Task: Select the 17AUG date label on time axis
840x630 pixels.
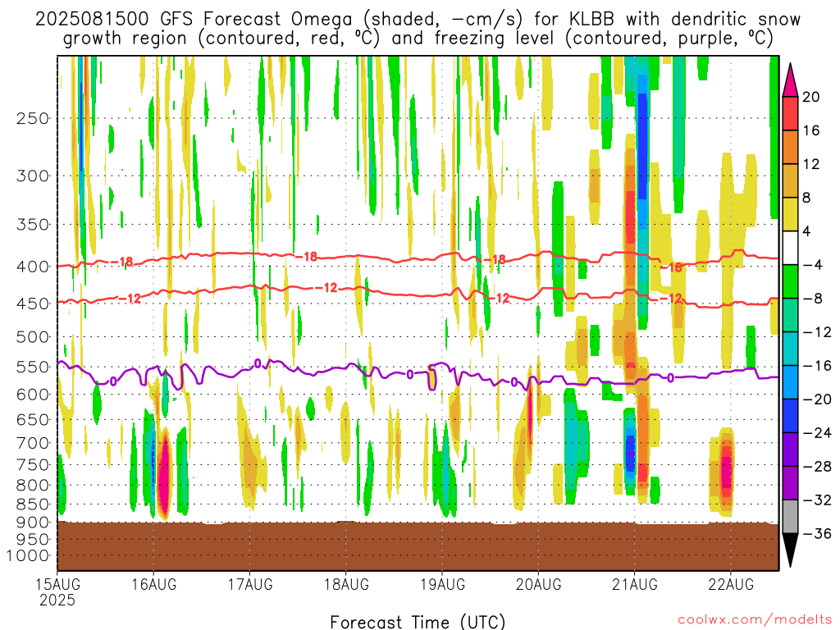Action: pos(250,584)
